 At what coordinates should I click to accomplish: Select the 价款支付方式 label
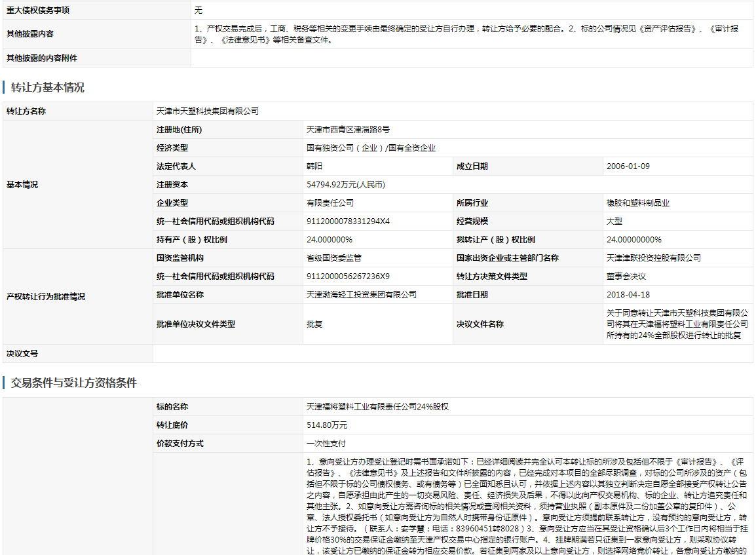[180, 443]
